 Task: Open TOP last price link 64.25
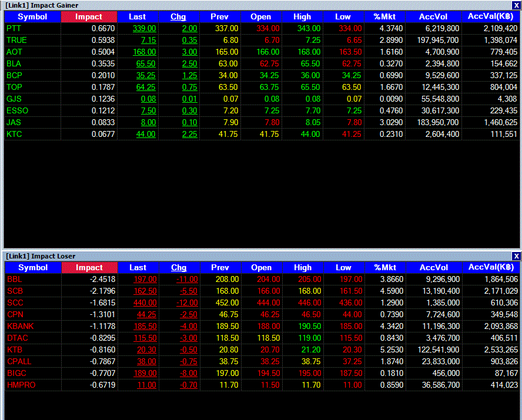click(146, 87)
